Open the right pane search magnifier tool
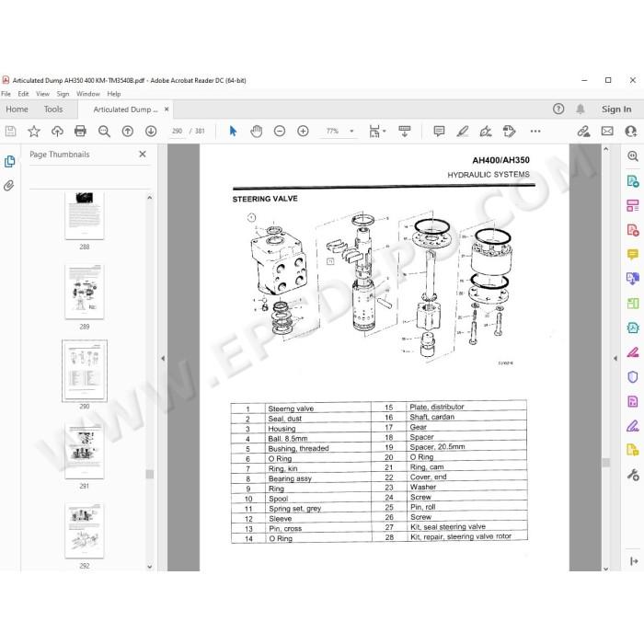 633,156
